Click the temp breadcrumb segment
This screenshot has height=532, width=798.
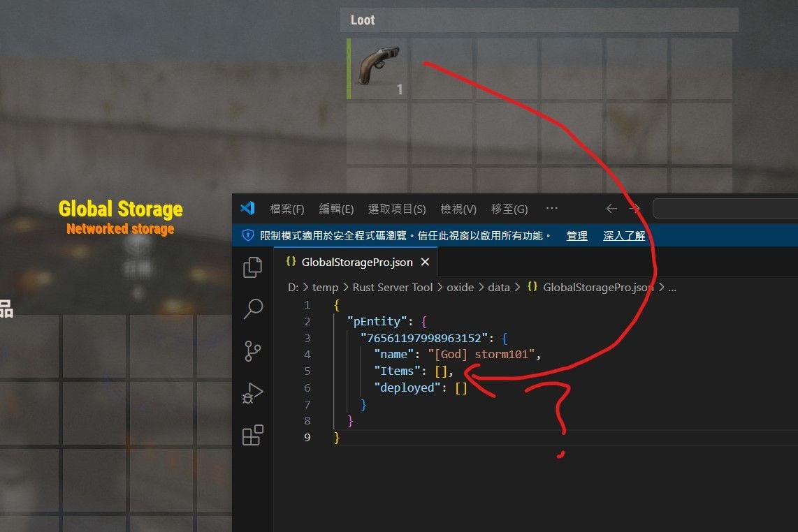325,288
